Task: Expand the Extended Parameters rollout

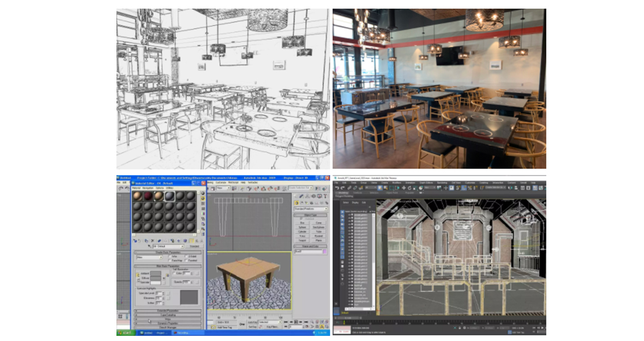Action: pos(169,311)
